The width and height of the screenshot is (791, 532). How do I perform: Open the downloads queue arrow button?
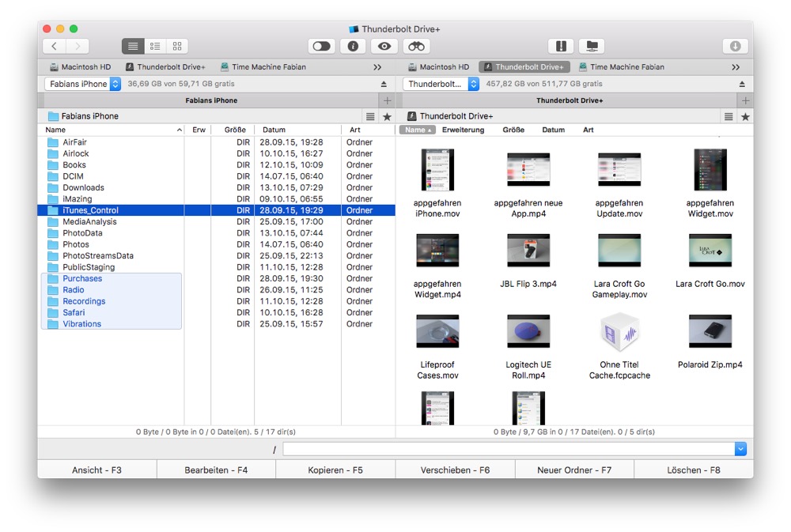[x=735, y=47]
